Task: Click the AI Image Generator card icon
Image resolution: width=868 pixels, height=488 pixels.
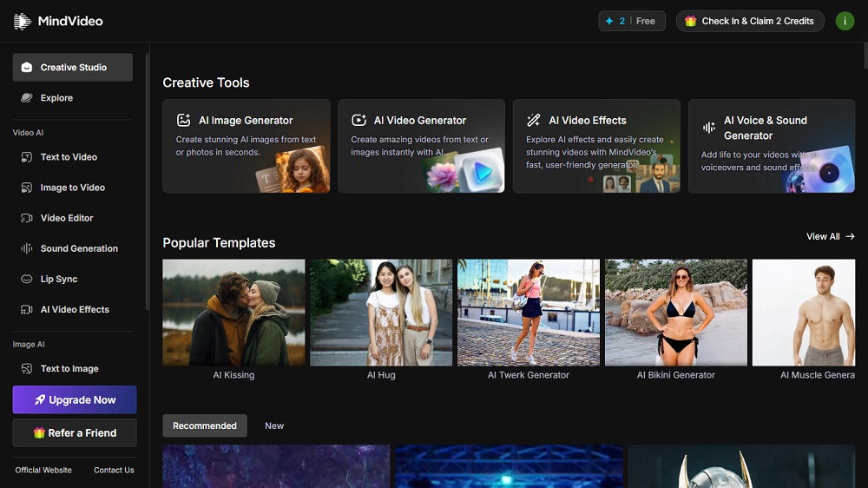Action: click(183, 120)
